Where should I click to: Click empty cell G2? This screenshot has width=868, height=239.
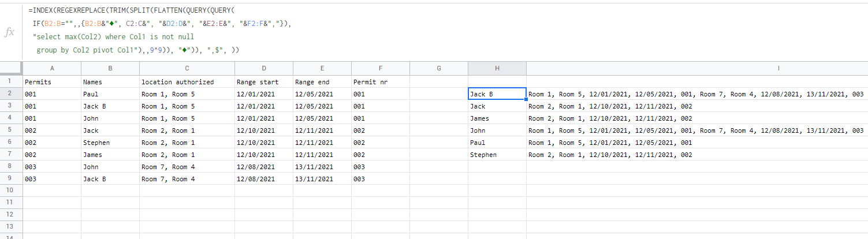439,94
